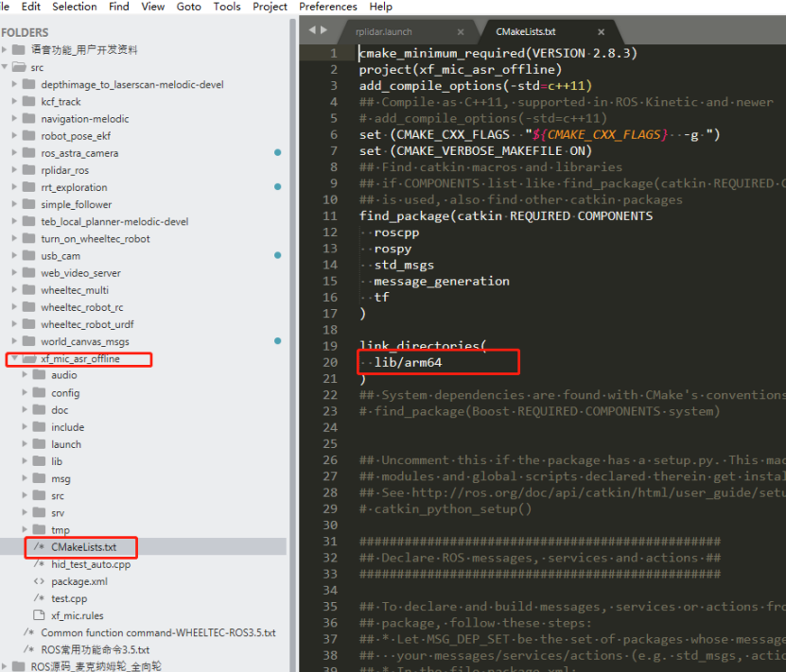Expand the navigation-melodic folder
786x672 pixels.
(15, 119)
